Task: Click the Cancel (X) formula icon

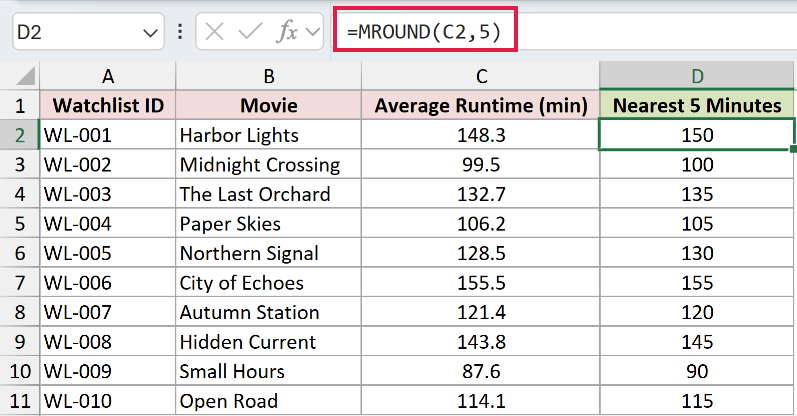Action: pyautogui.click(x=214, y=32)
